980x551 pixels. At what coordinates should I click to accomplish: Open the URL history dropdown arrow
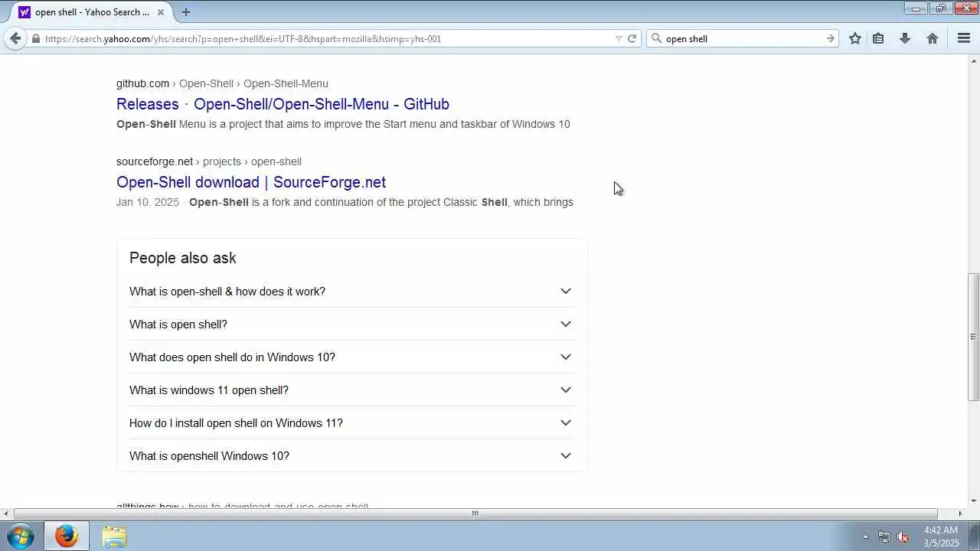pyautogui.click(x=619, y=38)
